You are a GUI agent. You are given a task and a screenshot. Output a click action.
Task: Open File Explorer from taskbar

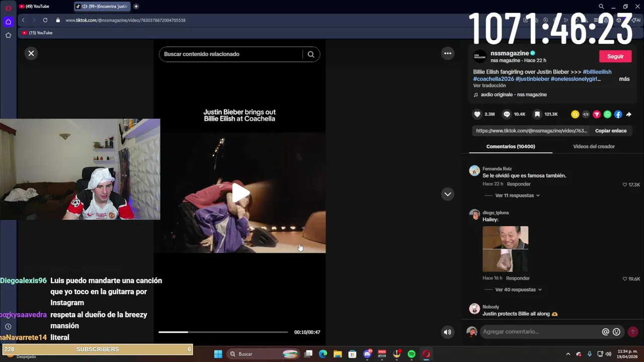(x=338, y=354)
